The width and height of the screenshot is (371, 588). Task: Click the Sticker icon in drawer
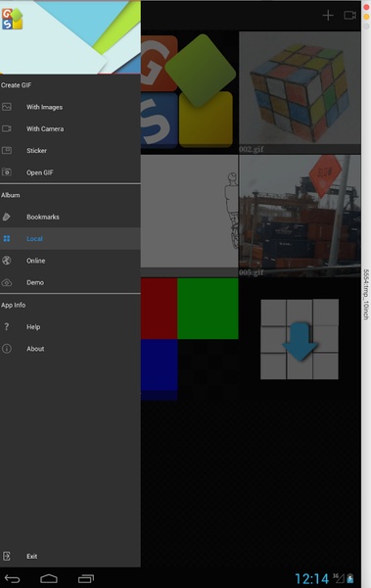pos(7,150)
